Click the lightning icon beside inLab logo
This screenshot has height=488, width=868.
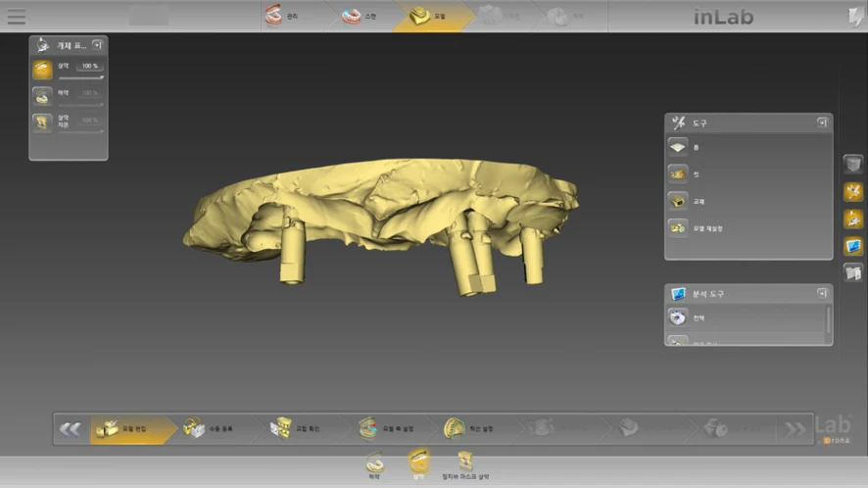854,17
